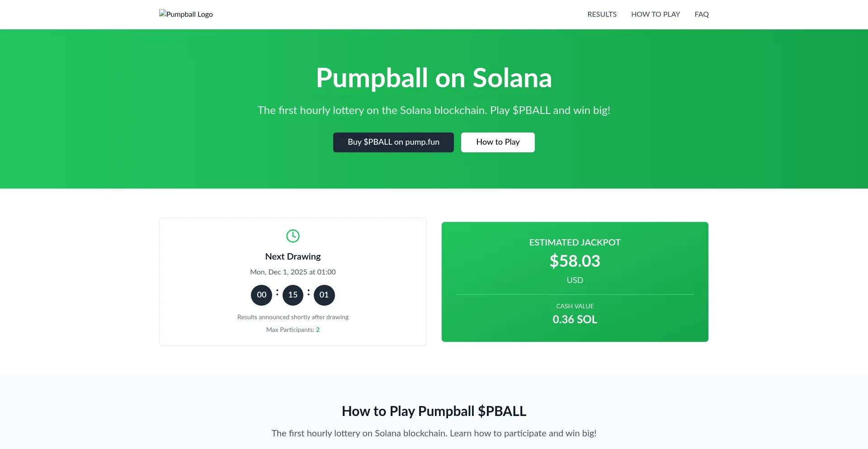Click the hero subtitle about hourly lottery
868x449 pixels.
[x=434, y=110]
